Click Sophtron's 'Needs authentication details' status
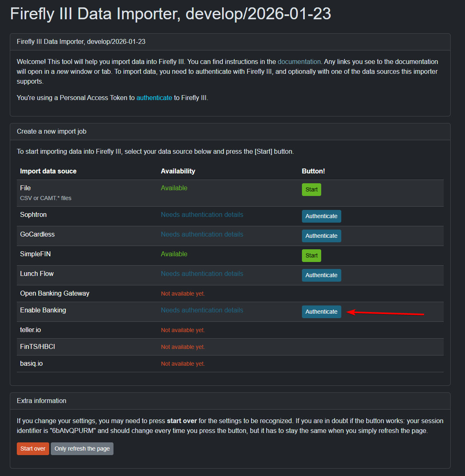465x476 pixels. coord(202,214)
